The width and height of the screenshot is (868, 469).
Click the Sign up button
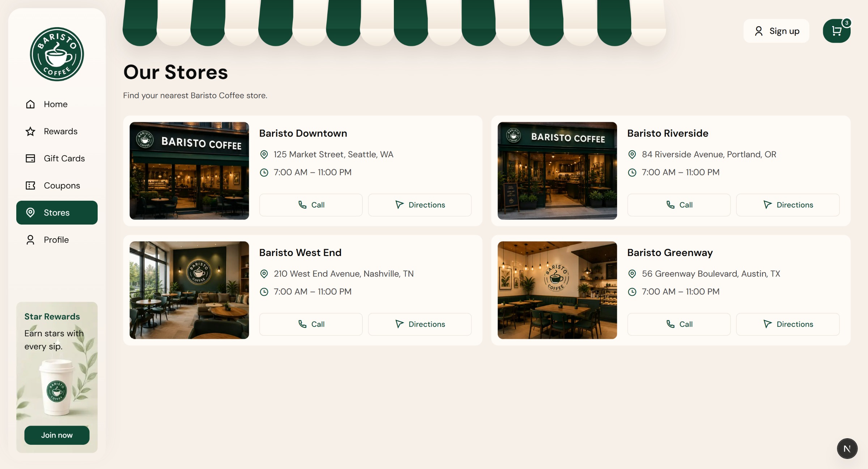tap(776, 31)
